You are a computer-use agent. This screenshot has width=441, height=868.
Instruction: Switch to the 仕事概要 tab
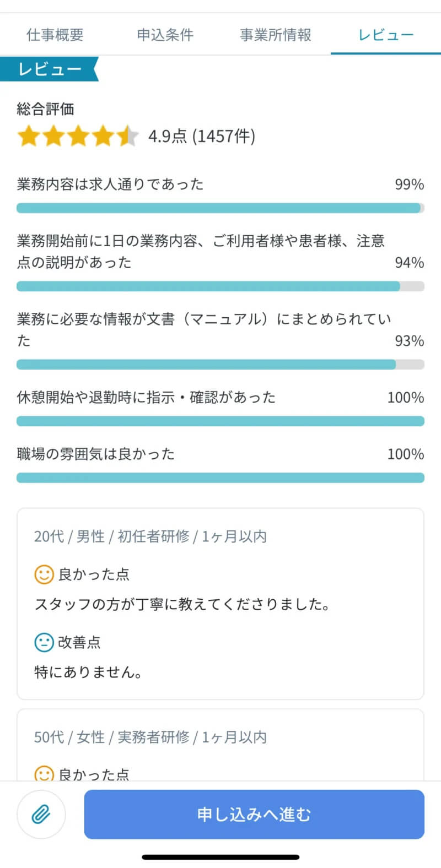pyautogui.click(x=55, y=34)
